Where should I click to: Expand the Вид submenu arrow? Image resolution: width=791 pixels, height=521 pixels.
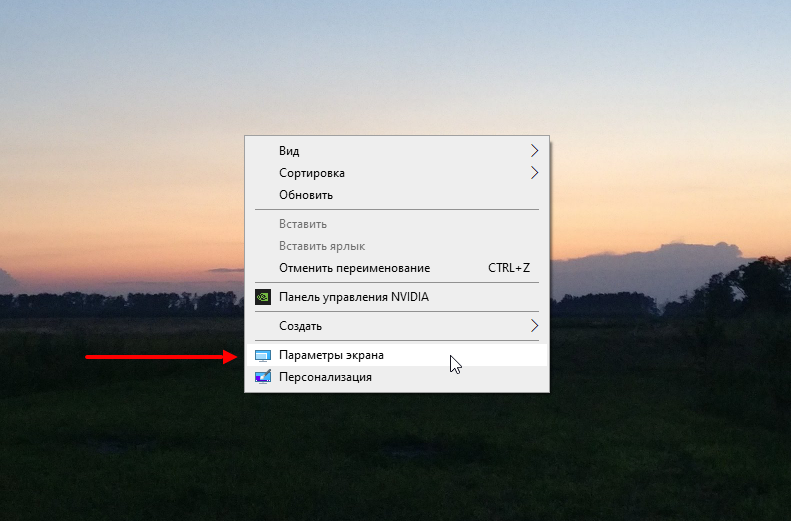coord(534,151)
